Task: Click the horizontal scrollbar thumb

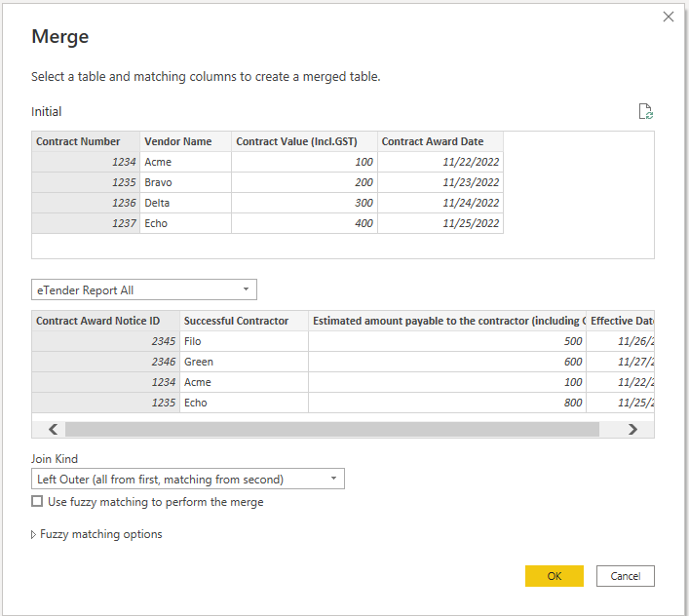Action: coord(332,429)
